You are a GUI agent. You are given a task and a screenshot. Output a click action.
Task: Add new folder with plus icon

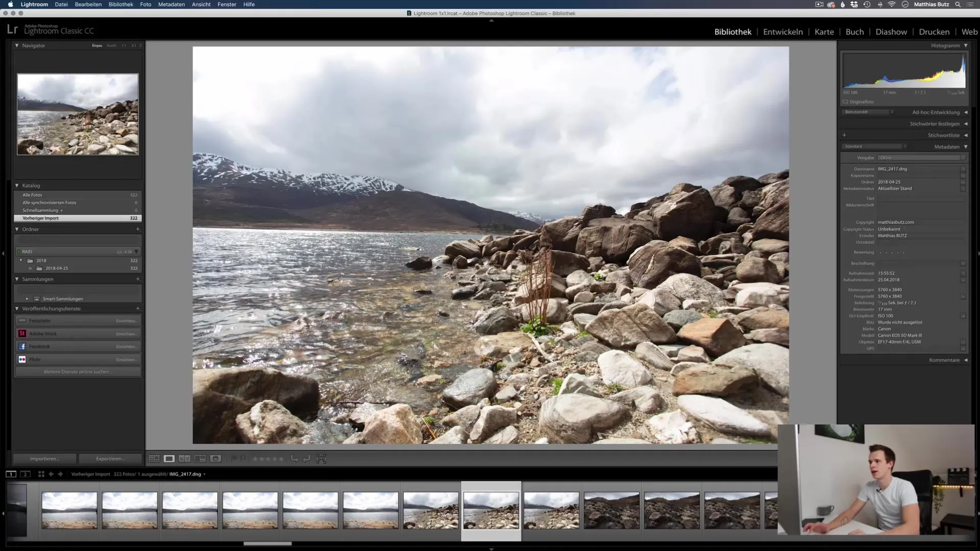[x=138, y=229]
